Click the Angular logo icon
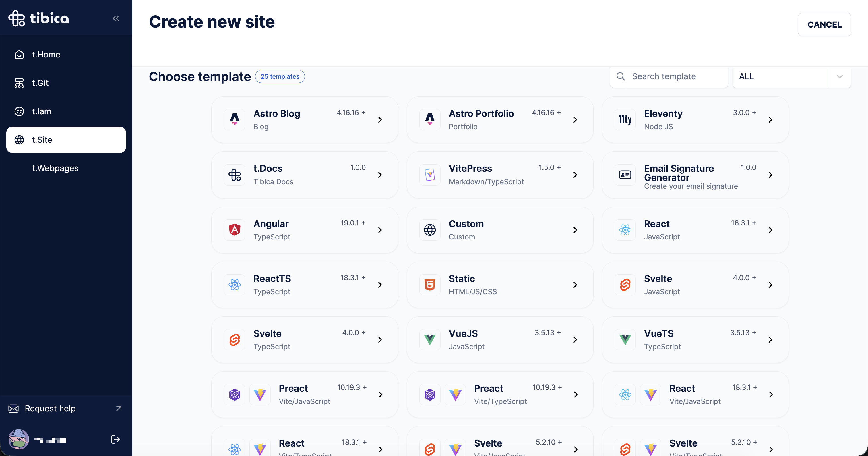 [235, 230]
